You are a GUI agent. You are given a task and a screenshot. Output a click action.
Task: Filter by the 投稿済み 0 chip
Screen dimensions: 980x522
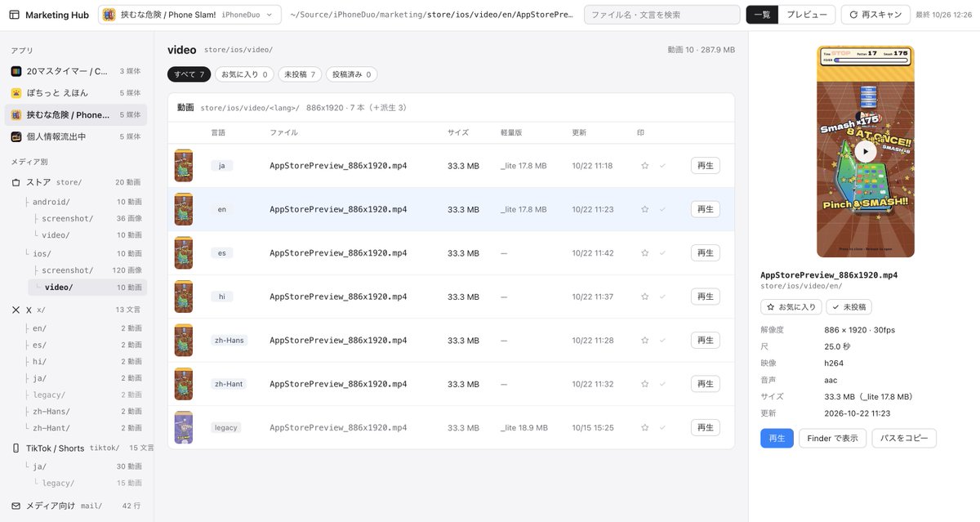pos(351,74)
